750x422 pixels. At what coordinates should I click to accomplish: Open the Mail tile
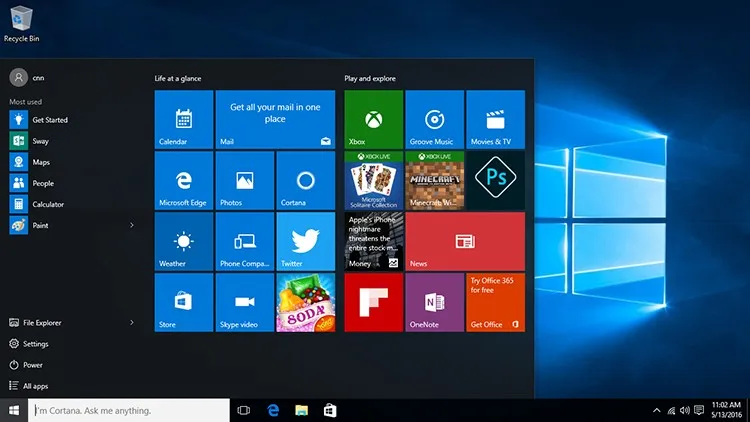click(x=275, y=119)
